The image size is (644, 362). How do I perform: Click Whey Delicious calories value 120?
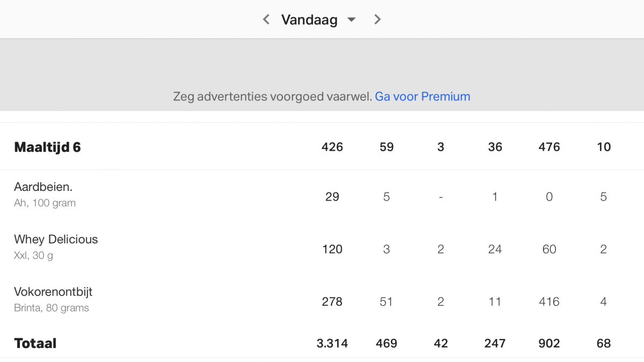(332, 249)
